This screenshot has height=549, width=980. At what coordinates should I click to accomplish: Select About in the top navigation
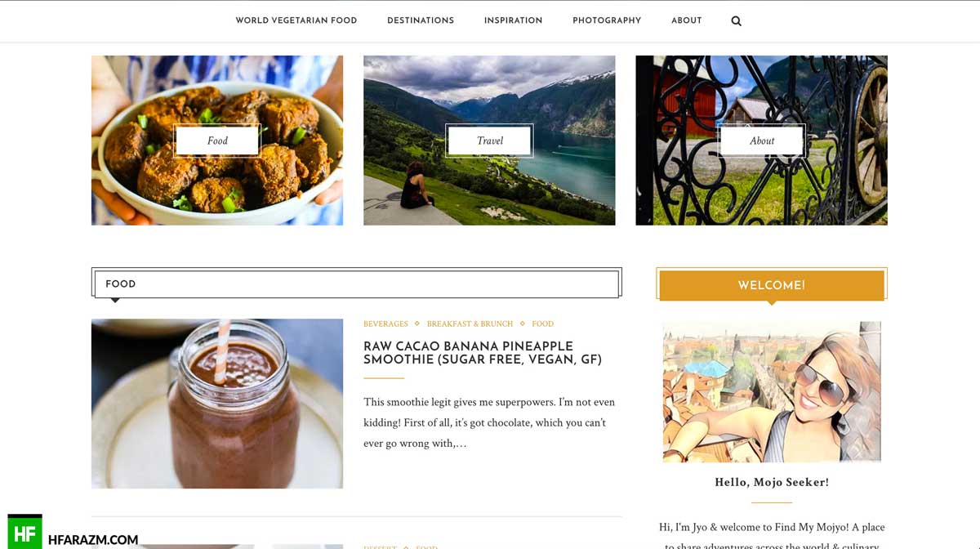687,20
